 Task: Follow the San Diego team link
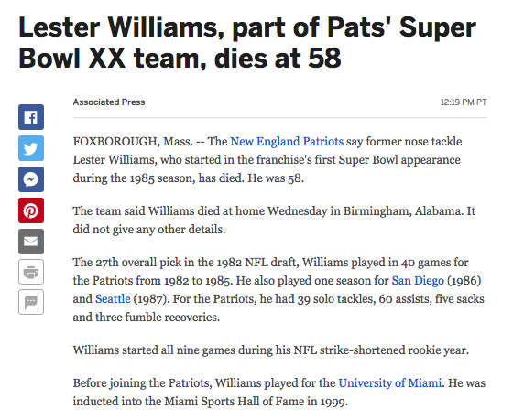pos(418,281)
